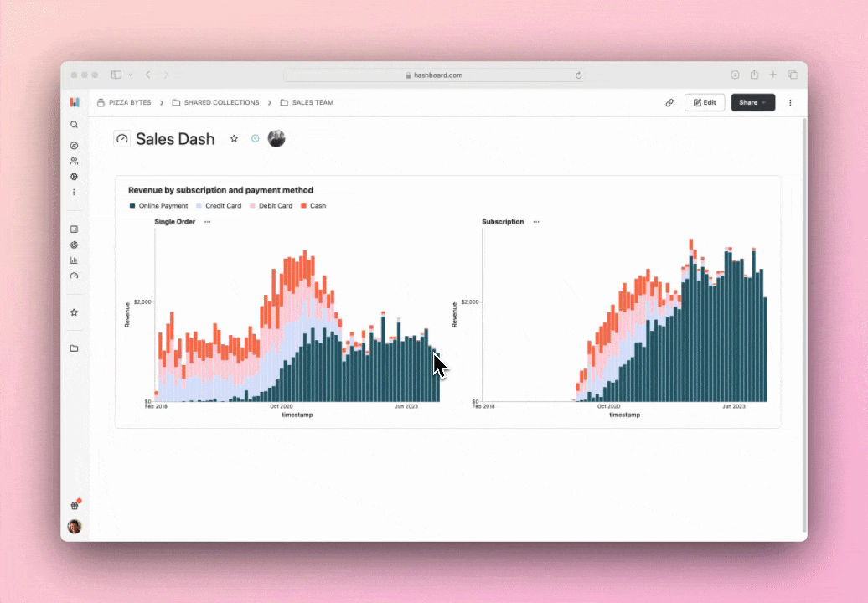Click the Hashboard logo icon
The height and width of the screenshot is (603, 868).
coord(75,102)
